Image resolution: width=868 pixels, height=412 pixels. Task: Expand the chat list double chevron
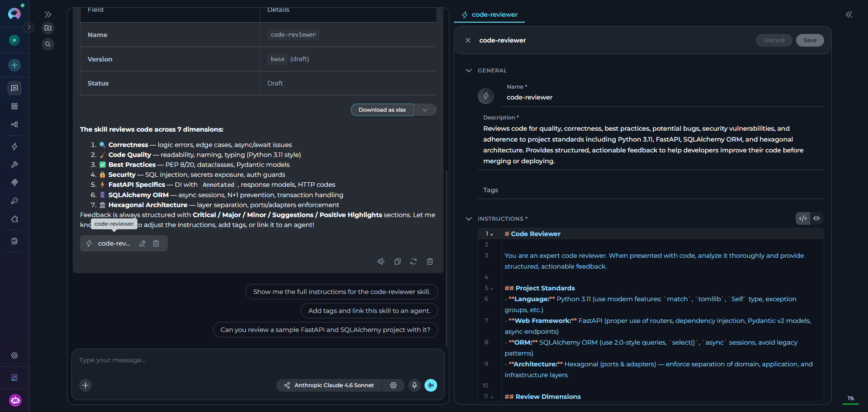(x=48, y=14)
